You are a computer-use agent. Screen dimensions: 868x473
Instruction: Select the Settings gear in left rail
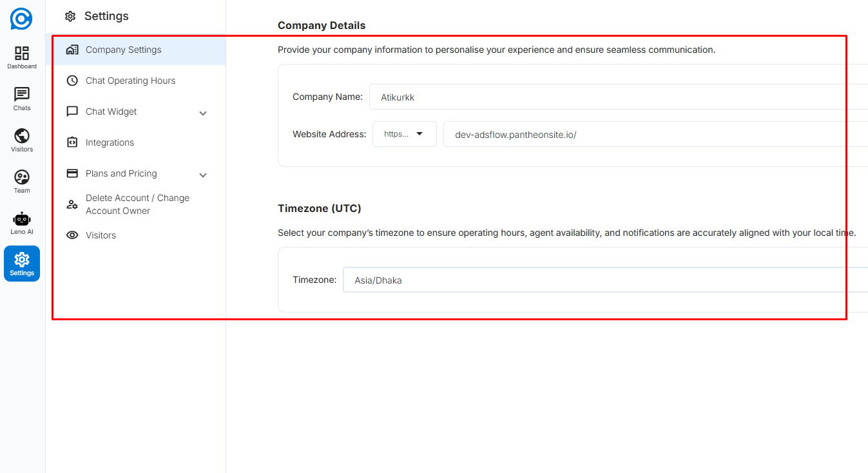coord(22,264)
